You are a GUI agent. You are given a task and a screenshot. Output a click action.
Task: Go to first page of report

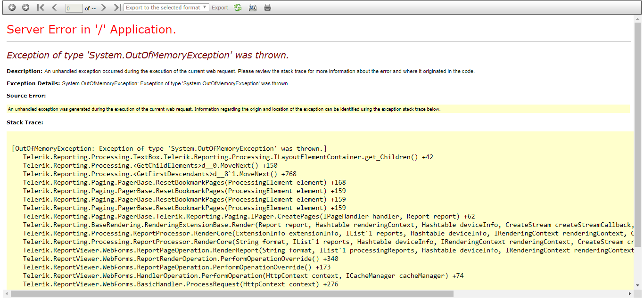(41, 8)
